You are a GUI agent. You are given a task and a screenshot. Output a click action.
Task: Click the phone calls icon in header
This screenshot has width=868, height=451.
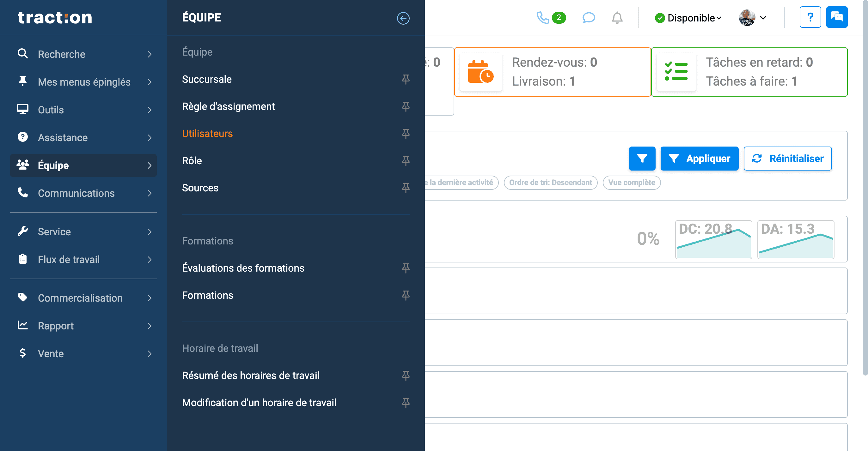[542, 17]
